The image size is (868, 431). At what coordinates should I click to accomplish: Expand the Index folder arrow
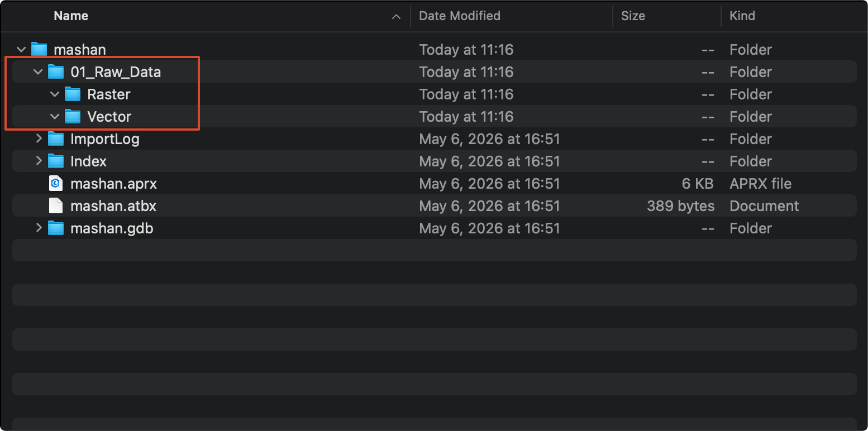[x=39, y=161]
